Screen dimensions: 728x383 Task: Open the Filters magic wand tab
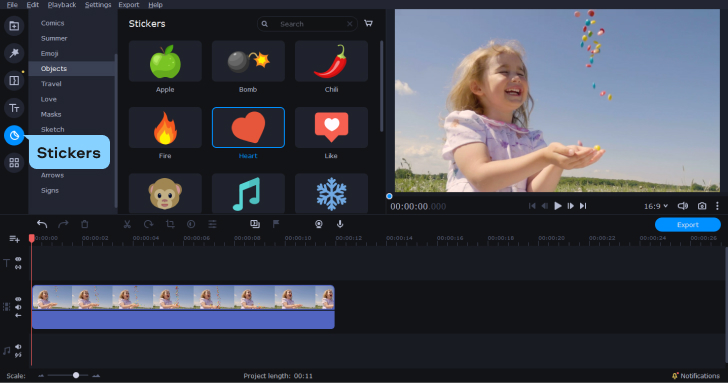click(14, 53)
